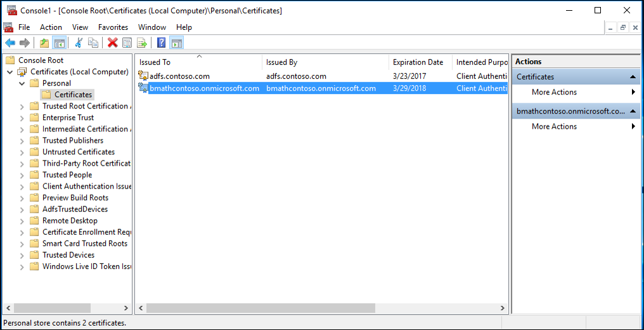Select the adfs.contoso.com certificate row
The height and width of the screenshot is (330, 644).
[323, 76]
